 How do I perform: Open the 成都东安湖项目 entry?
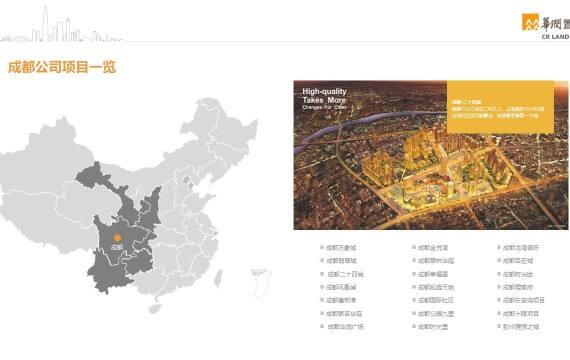point(523,300)
